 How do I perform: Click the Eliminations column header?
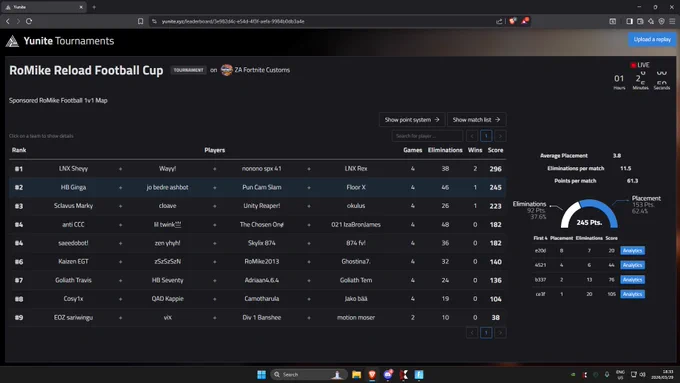click(445, 150)
